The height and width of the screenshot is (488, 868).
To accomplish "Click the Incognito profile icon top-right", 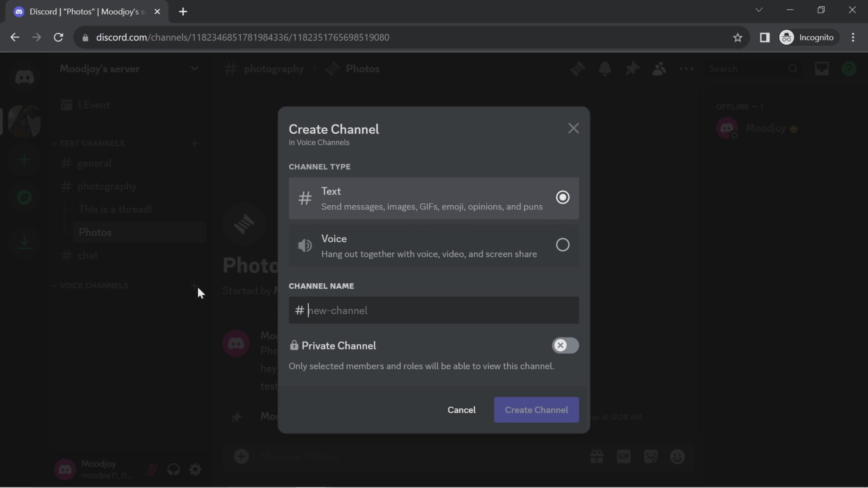I will pos(786,37).
